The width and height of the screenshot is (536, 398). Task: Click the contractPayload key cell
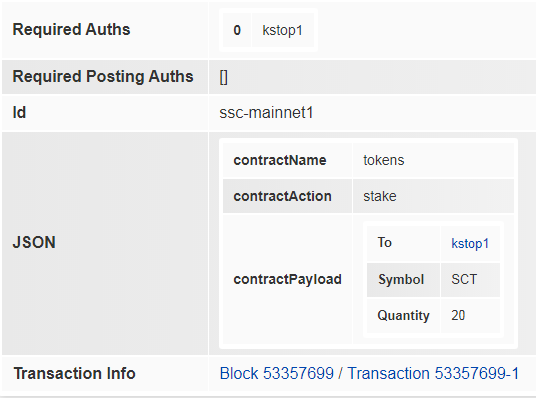pyautogui.click(x=287, y=279)
